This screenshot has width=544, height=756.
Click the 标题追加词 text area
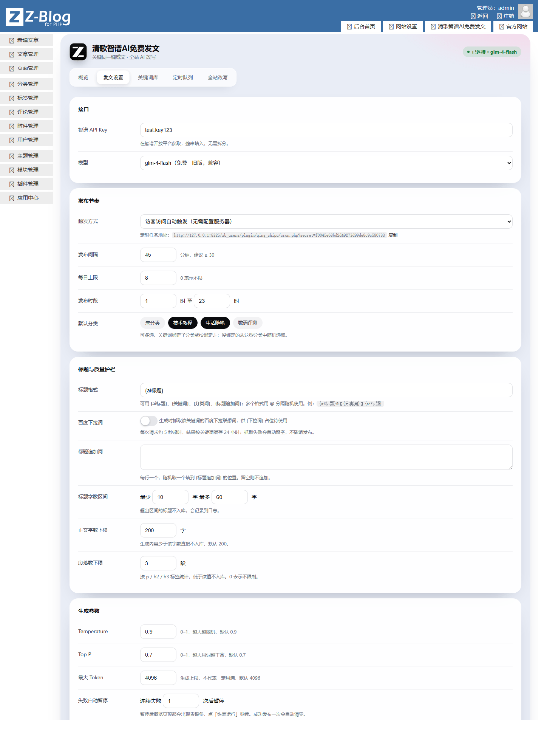pos(326,457)
